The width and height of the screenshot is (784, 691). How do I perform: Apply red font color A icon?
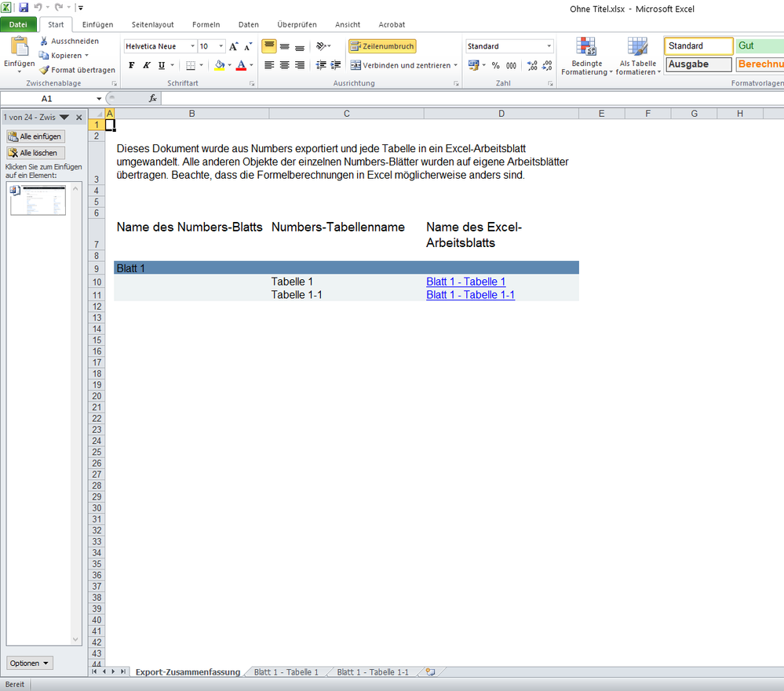[x=241, y=65]
